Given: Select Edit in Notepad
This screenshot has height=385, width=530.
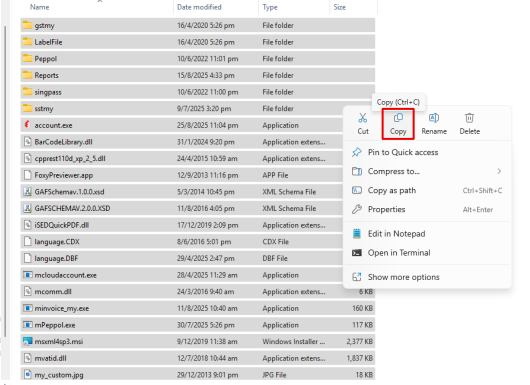Looking at the screenshot, I should point(427,234).
